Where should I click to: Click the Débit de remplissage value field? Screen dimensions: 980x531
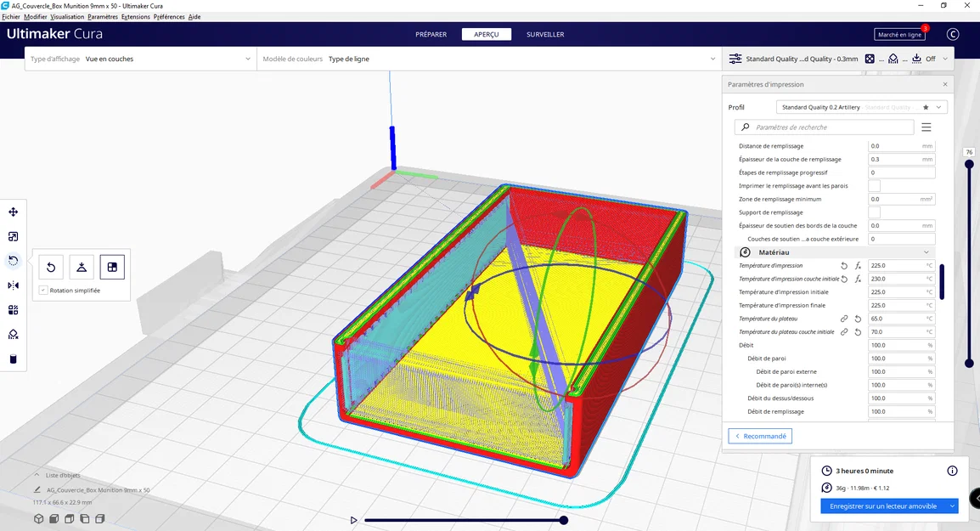click(x=901, y=411)
